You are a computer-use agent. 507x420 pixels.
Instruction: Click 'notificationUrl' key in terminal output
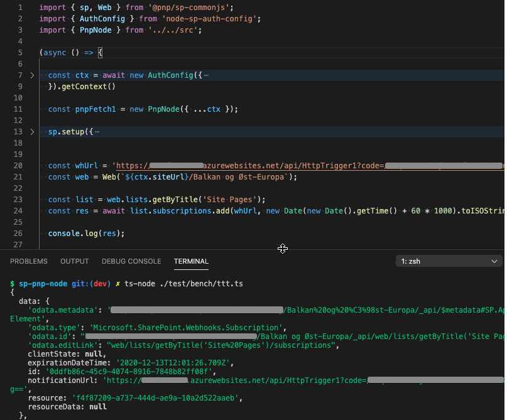[60, 380]
